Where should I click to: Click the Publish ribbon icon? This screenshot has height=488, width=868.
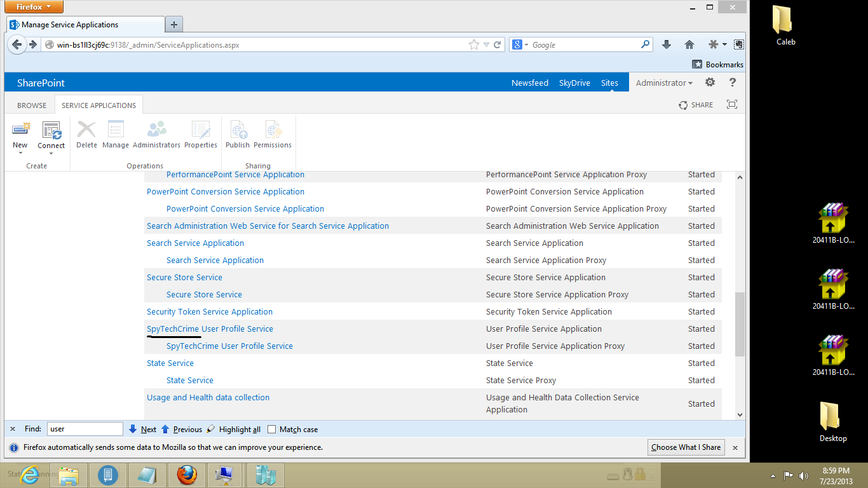coord(238,130)
